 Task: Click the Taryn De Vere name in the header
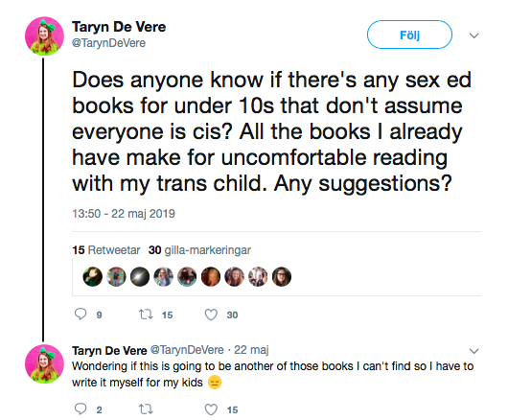pyautogui.click(x=119, y=27)
